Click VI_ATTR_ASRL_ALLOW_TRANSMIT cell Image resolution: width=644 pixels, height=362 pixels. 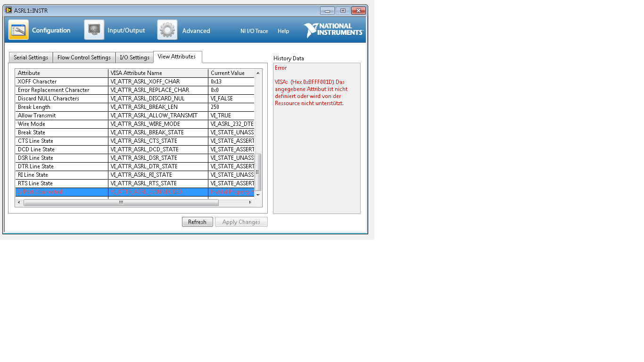[x=158, y=115]
